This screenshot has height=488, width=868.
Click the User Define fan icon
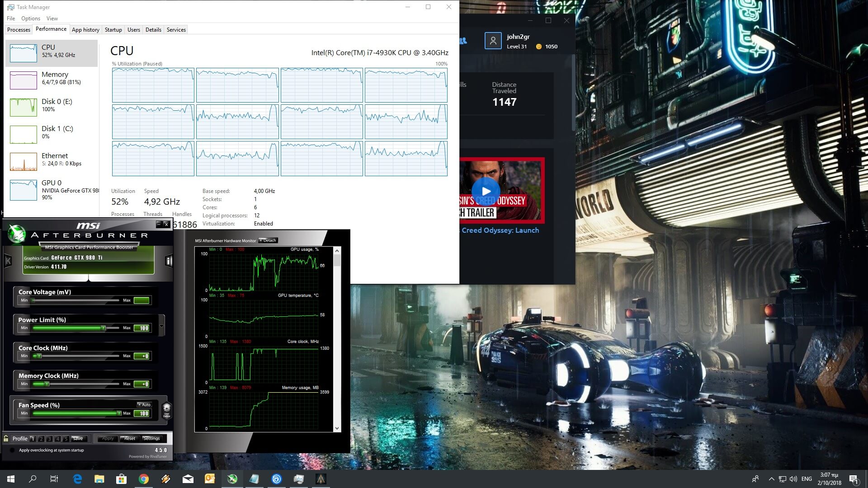pyautogui.click(x=166, y=411)
